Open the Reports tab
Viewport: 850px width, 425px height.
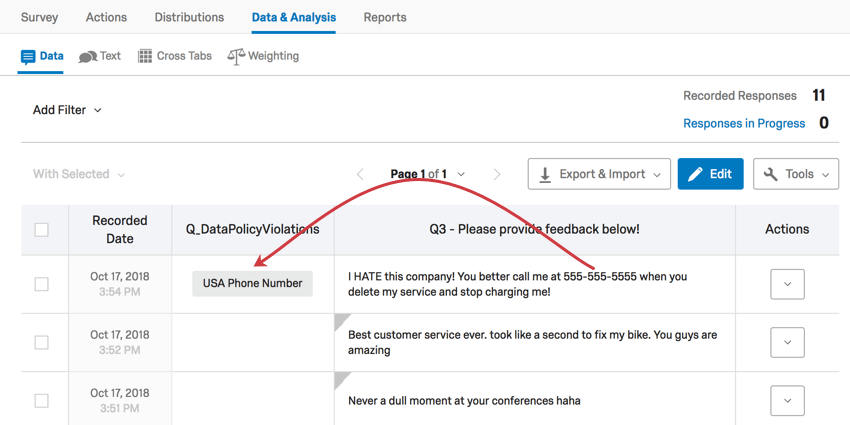pos(385,17)
